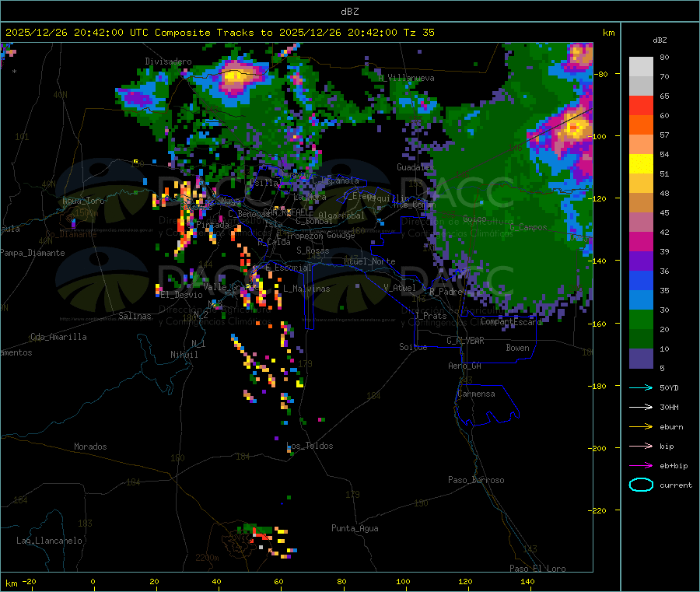Image resolution: width=700 pixels, height=592 pixels.
Task: Click the 'Soitue' map label
Action: [x=413, y=347]
